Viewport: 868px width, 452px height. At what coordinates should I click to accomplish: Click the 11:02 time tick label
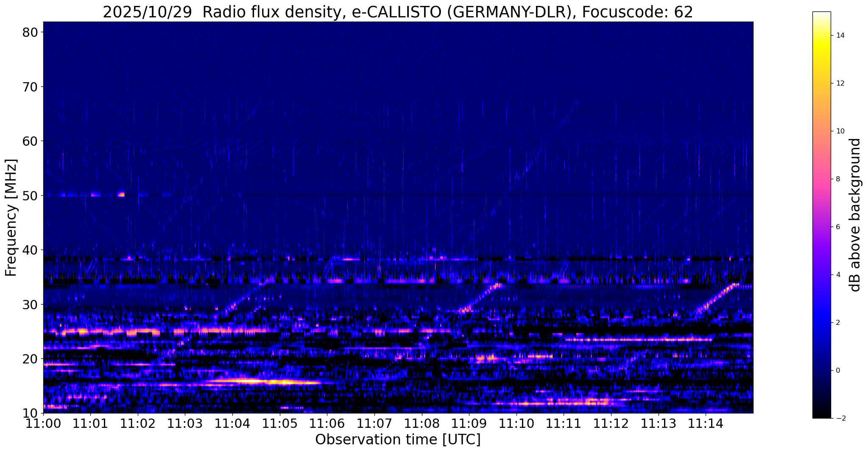[x=138, y=423]
